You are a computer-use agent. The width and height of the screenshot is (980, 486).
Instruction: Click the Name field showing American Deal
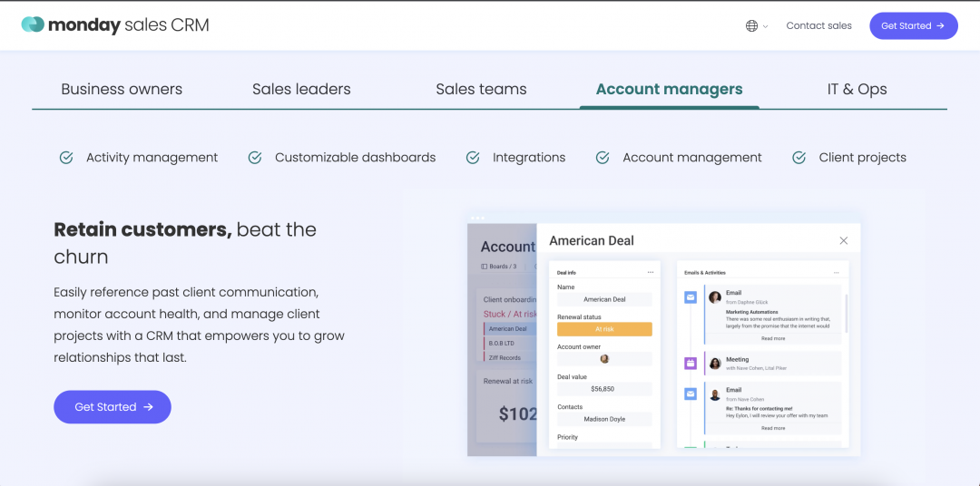tap(604, 299)
